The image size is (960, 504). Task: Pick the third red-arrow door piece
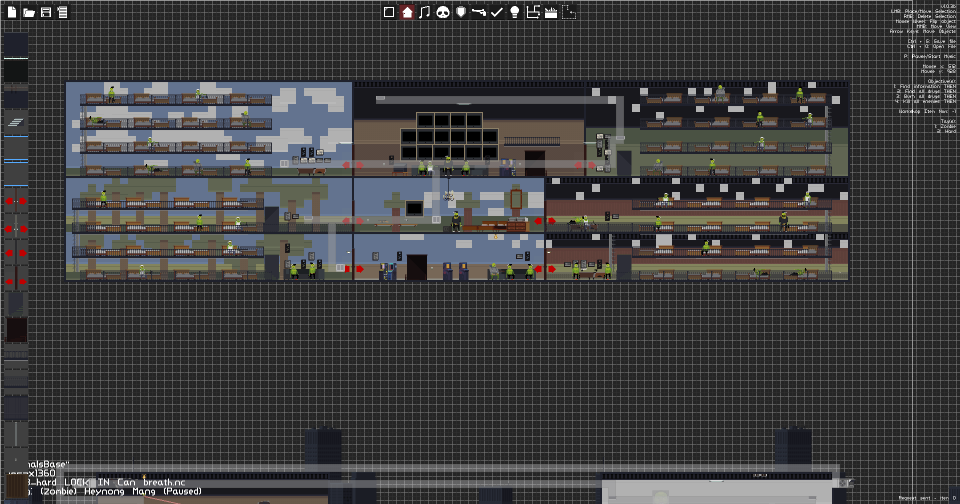tap(16, 253)
